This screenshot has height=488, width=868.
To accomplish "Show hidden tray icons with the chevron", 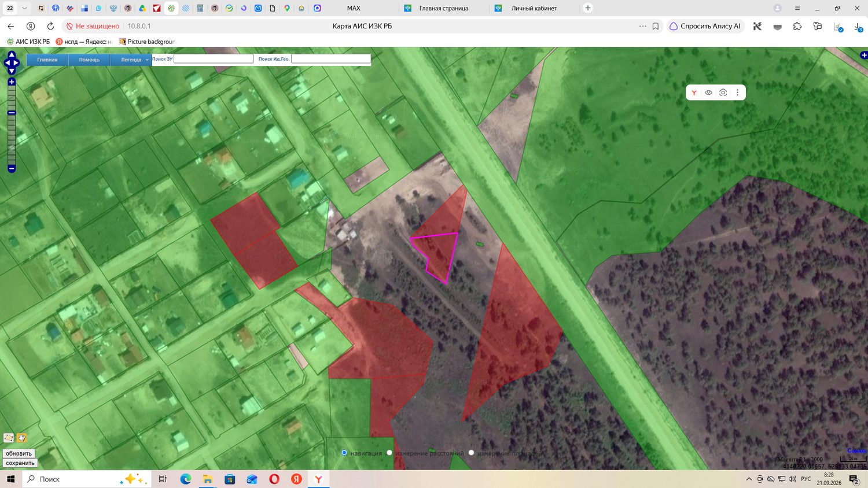I will (749, 479).
